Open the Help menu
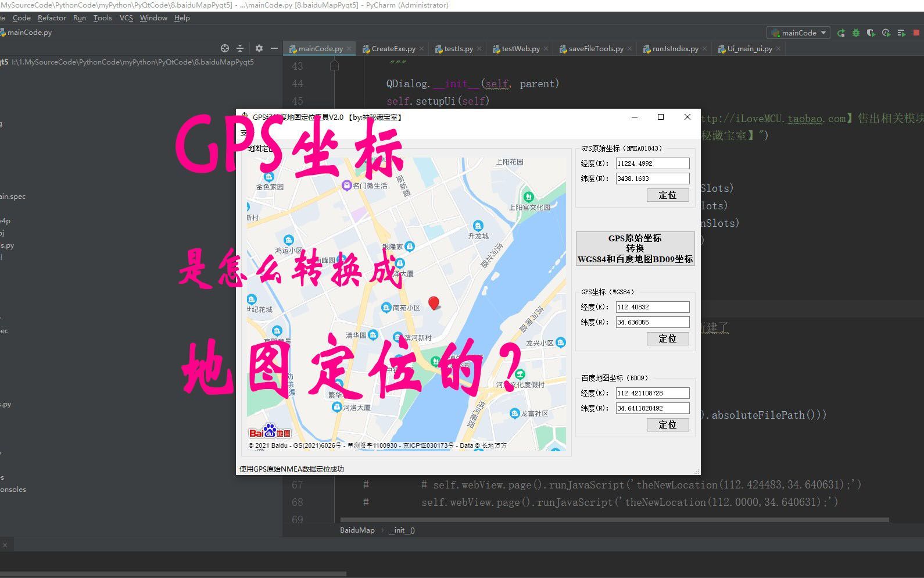The width and height of the screenshot is (924, 578). 182,18
